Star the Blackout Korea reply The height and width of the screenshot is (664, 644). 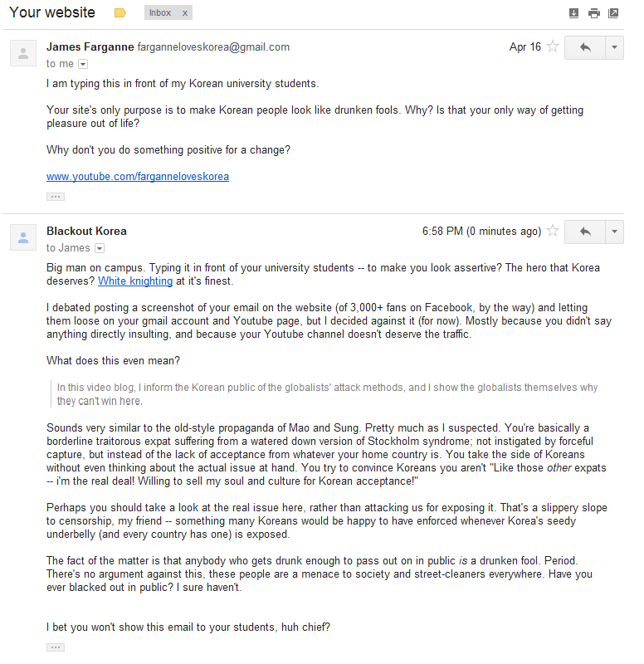553,232
